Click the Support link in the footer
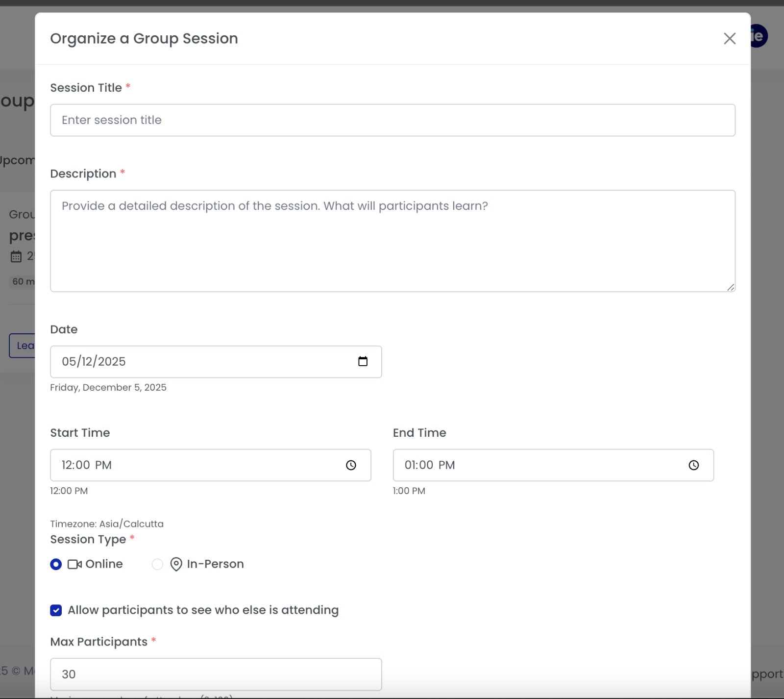 coord(767,674)
